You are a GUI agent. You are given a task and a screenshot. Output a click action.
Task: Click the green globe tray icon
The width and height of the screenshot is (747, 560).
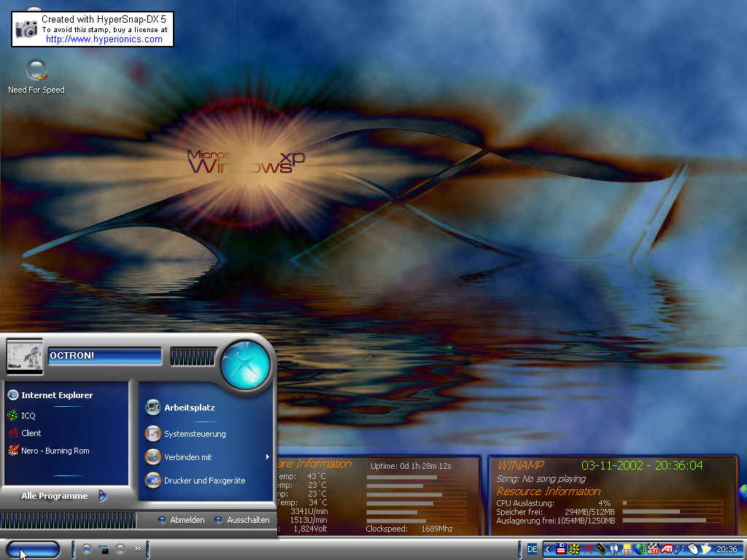(640, 549)
